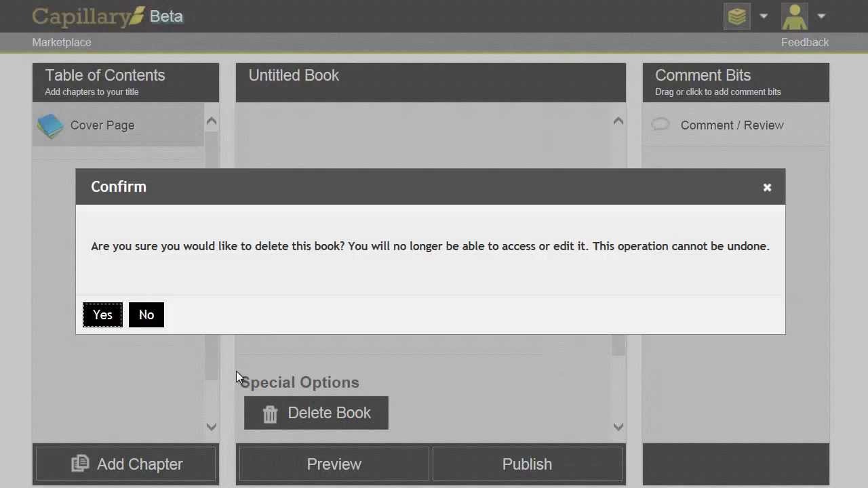Image resolution: width=868 pixels, height=488 pixels.
Task: Click the trash can icon on Delete Book
Action: pyautogui.click(x=270, y=414)
